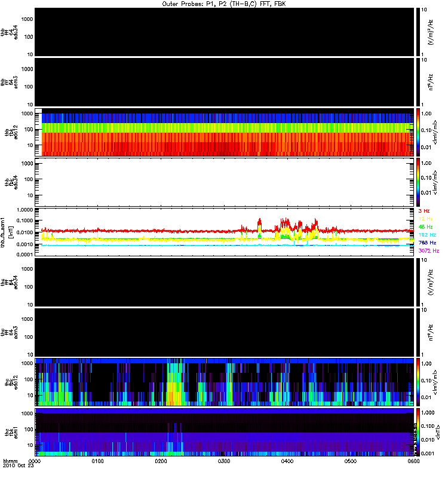Click the thc fbk scm1 <|nT|> color bar
The width and height of the screenshot is (448, 478).
418,432
